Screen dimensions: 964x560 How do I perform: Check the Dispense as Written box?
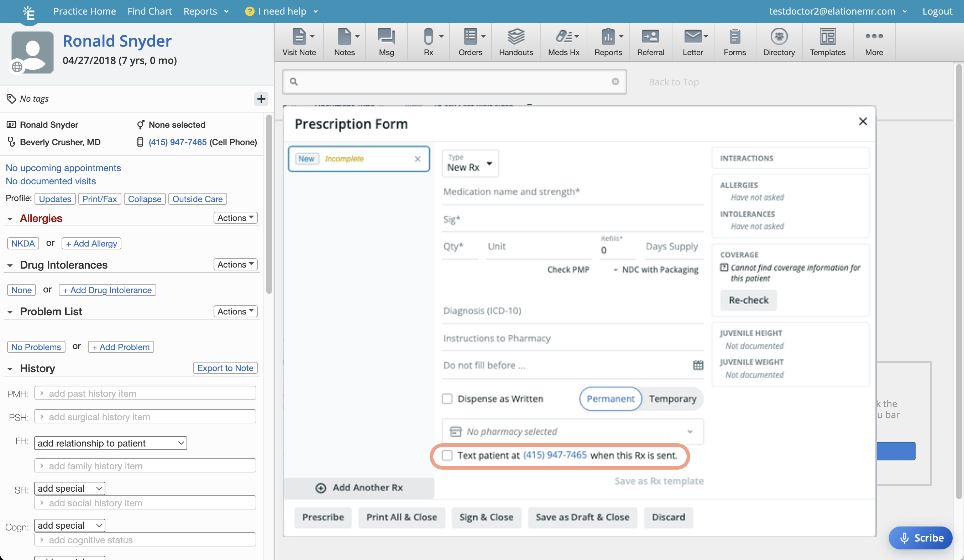tap(447, 399)
